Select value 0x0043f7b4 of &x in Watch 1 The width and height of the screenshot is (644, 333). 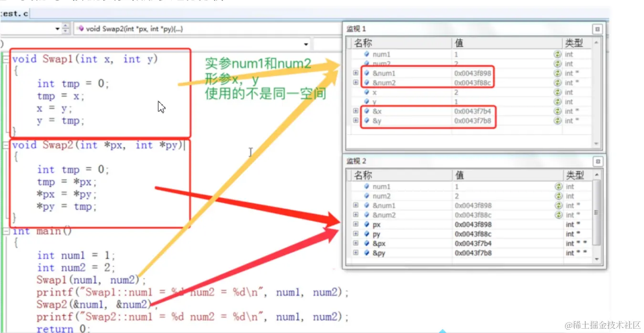click(473, 111)
